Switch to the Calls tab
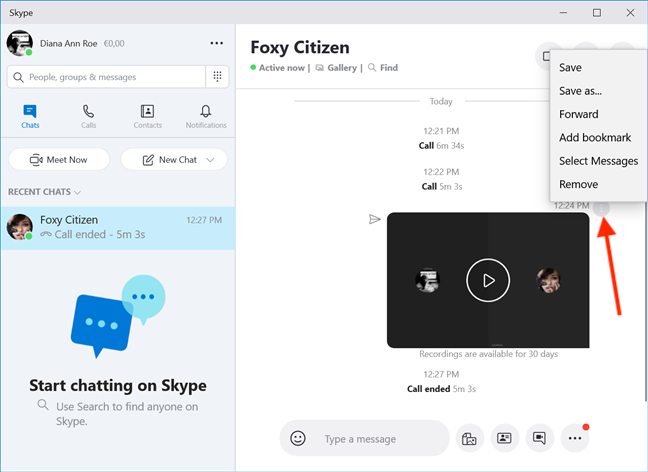 88,117
